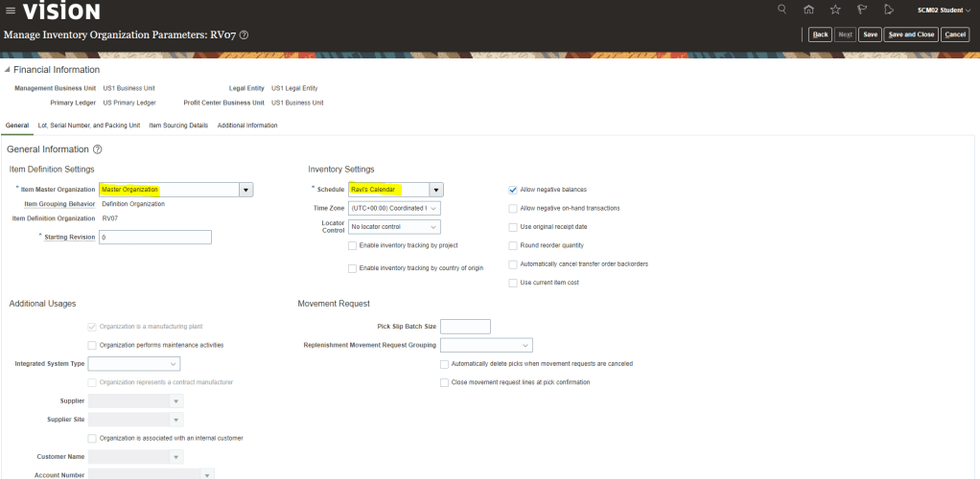980x479 pixels.
Task: Click the Pick Slip Batch Size field
Action: [465, 327]
